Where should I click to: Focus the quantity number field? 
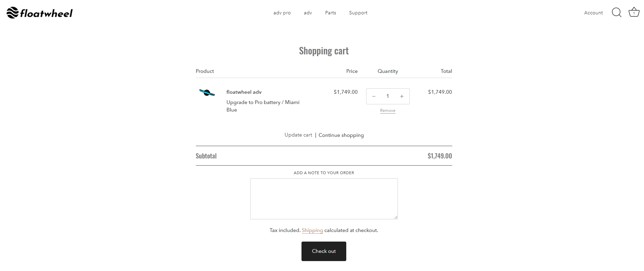click(x=388, y=96)
